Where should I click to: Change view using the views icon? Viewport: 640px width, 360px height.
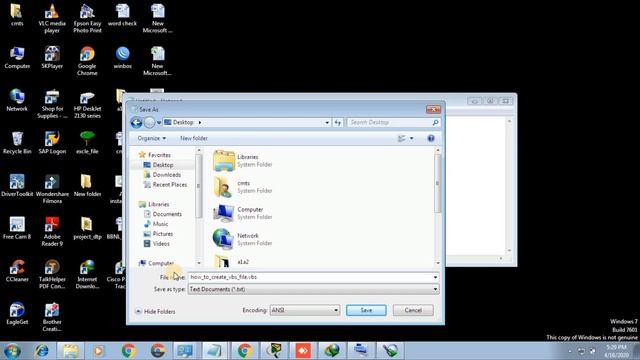point(402,138)
